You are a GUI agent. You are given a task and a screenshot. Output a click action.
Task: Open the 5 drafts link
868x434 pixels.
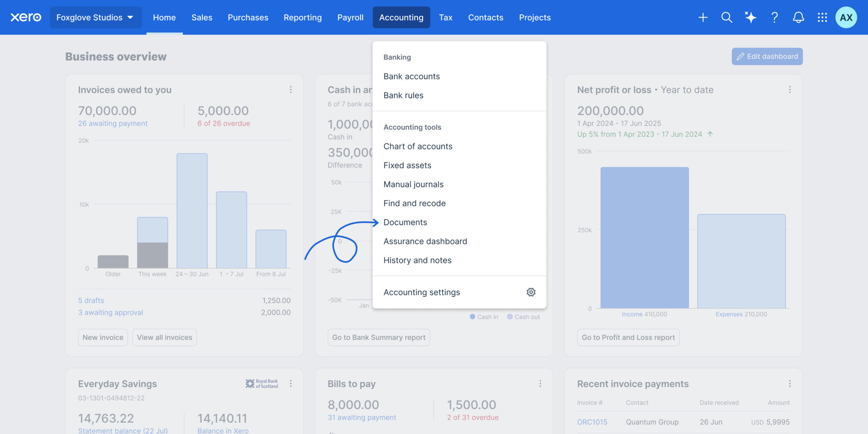click(91, 300)
